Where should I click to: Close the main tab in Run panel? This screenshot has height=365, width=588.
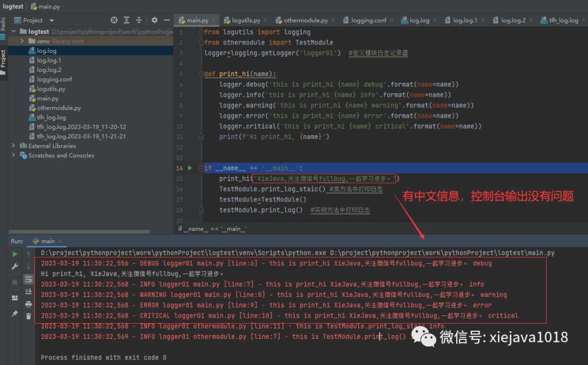click(x=60, y=241)
